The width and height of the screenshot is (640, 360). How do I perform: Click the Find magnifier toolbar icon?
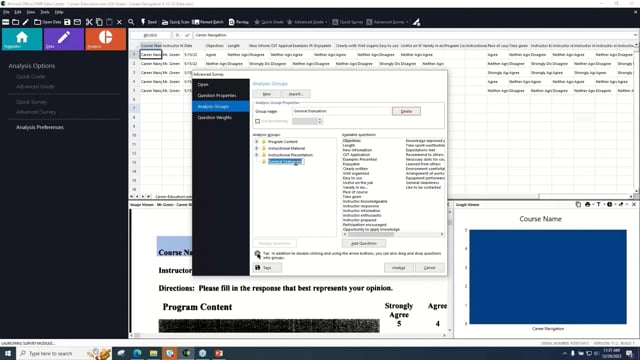(x=131, y=22)
